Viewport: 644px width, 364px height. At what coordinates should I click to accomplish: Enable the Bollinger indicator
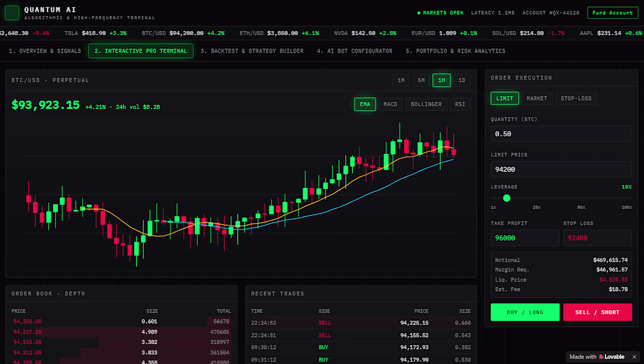click(x=426, y=104)
